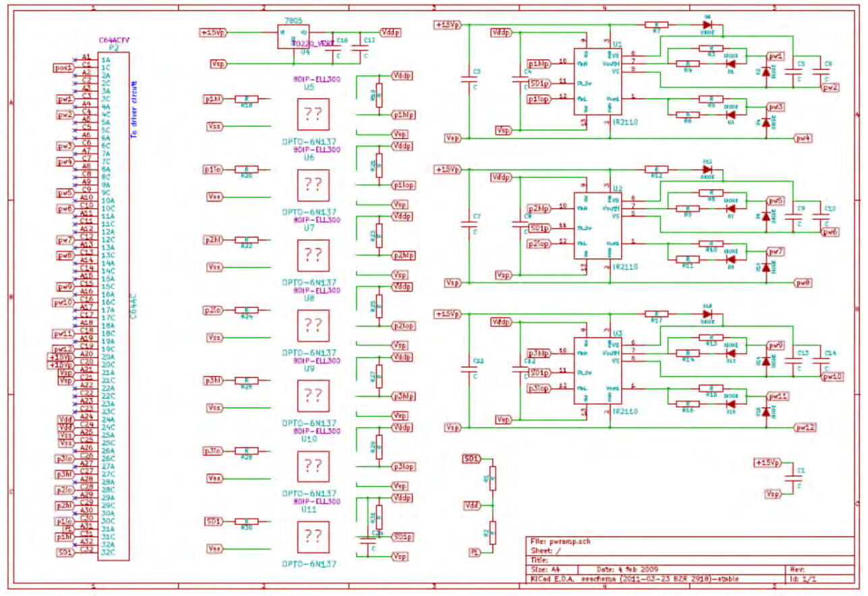Select the U6 optocoupler question-mark box

tap(313, 185)
